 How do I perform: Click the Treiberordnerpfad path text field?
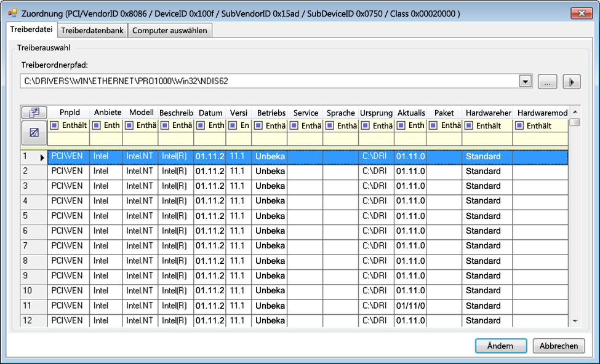(270, 81)
